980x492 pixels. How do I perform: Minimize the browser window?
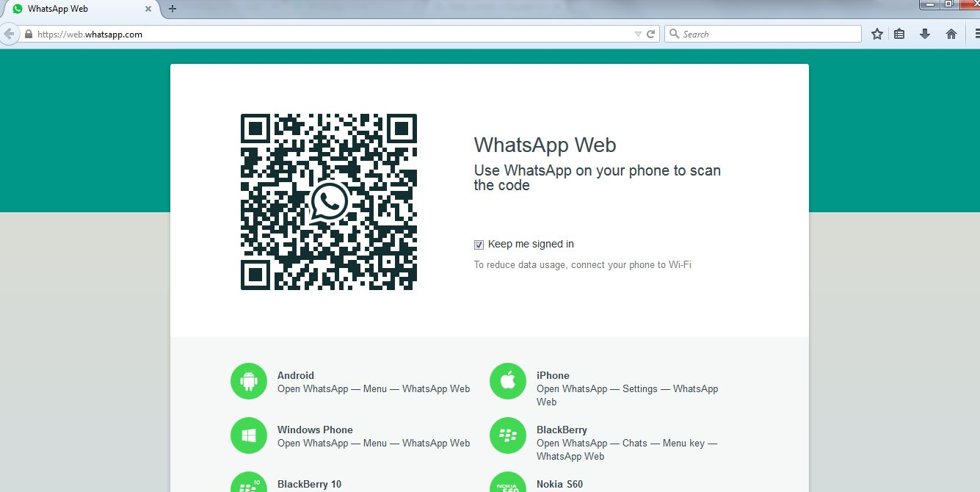pos(929,4)
